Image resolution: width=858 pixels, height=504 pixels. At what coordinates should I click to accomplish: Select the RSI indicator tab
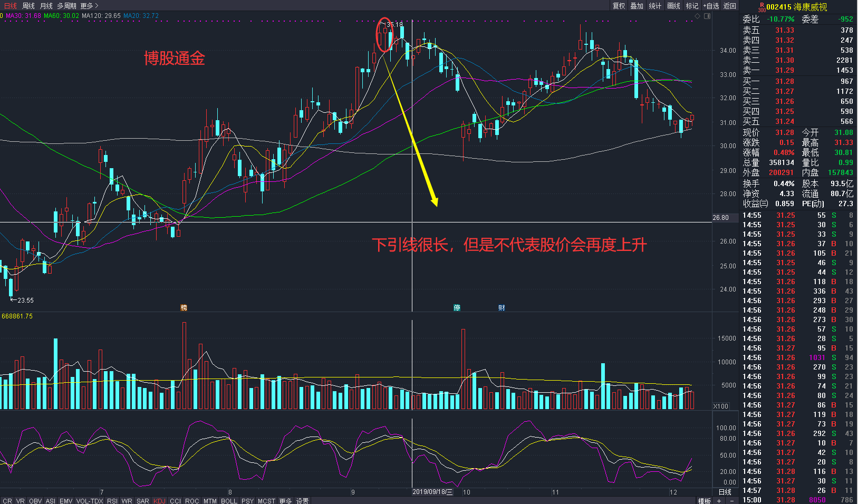click(112, 501)
